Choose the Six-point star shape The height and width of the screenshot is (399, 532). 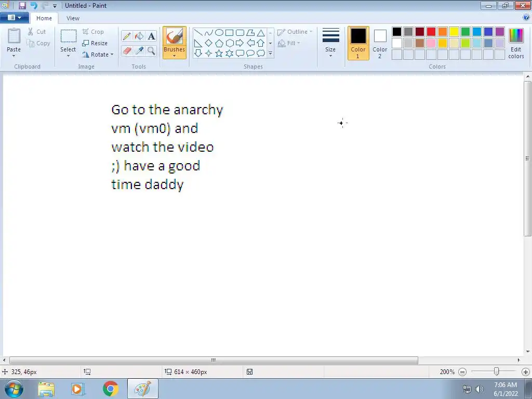coord(229,54)
